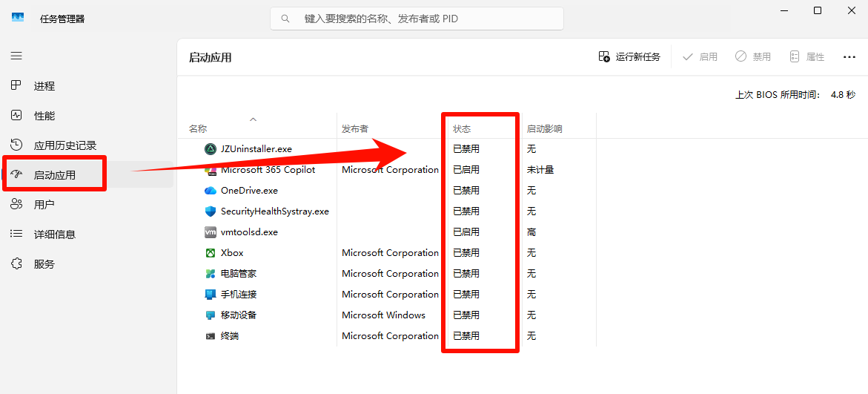Select the Xbox startup app row
This screenshot has height=394, width=868.
232,253
